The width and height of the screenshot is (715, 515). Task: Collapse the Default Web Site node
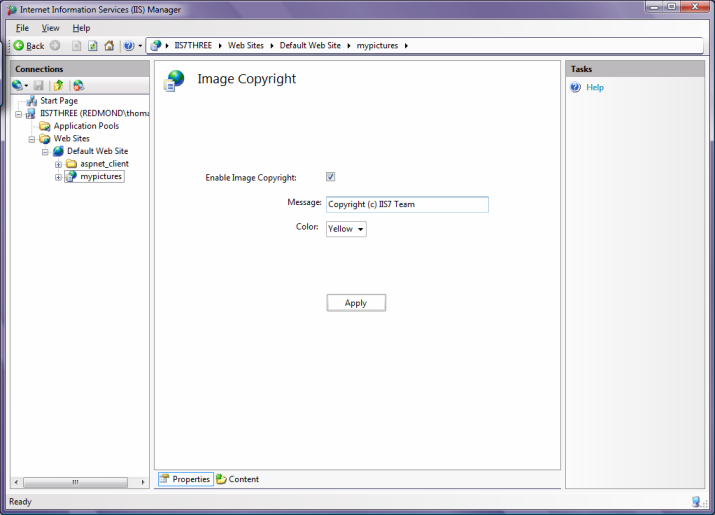45,152
